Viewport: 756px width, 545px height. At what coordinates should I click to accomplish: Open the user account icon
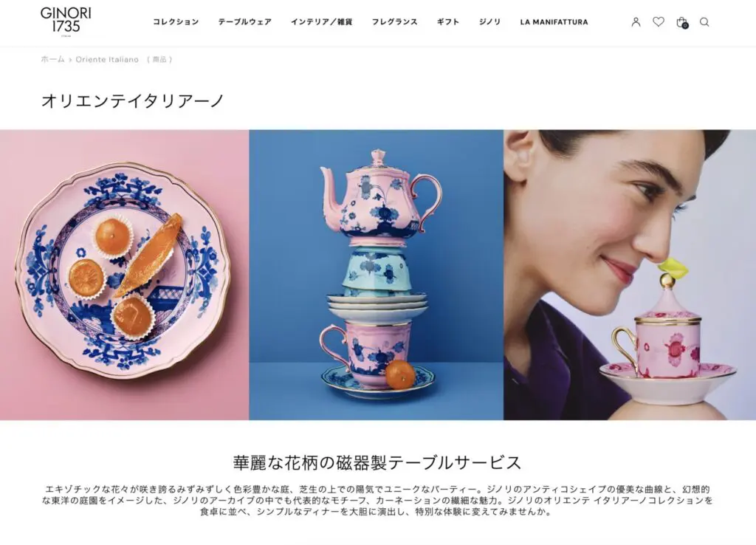coord(636,21)
